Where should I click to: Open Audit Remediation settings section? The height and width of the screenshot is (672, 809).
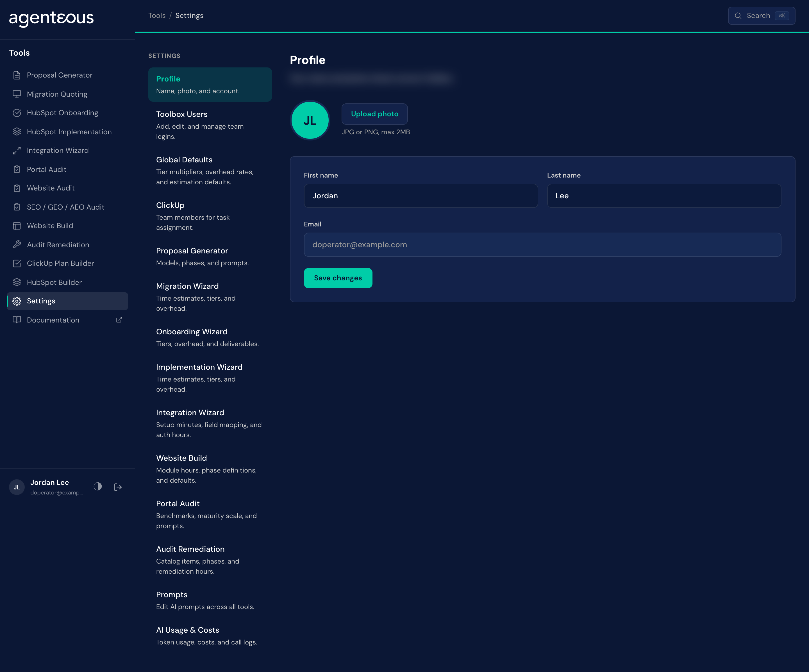[210, 560]
